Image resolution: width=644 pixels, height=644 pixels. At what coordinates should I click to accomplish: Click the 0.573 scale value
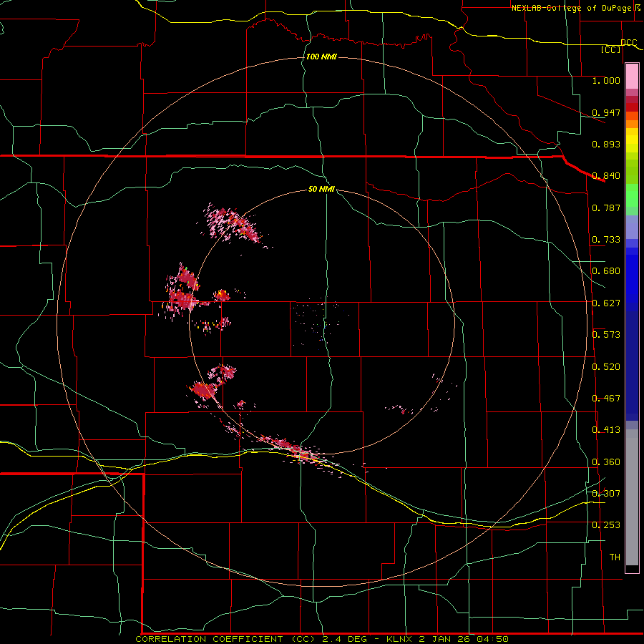[606, 335]
